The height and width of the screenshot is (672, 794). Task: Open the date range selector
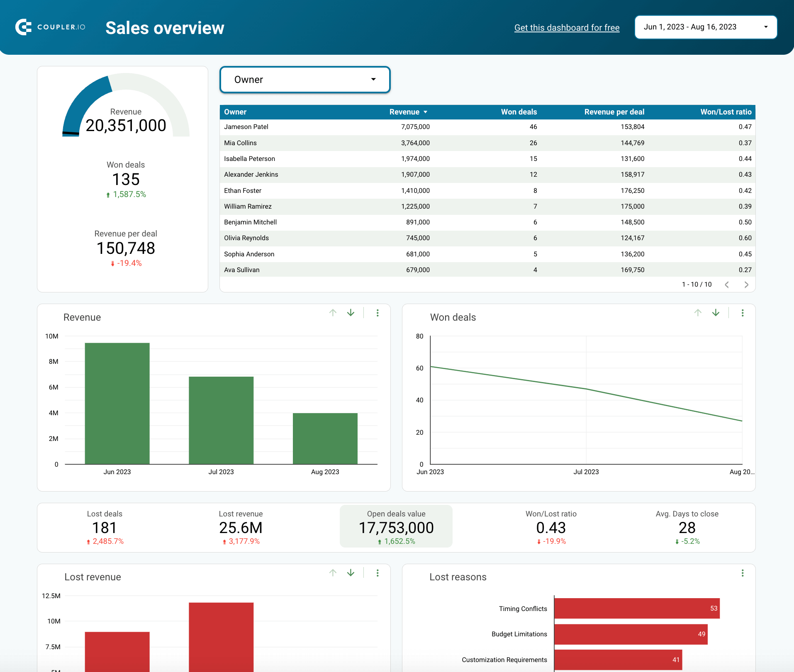click(705, 27)
